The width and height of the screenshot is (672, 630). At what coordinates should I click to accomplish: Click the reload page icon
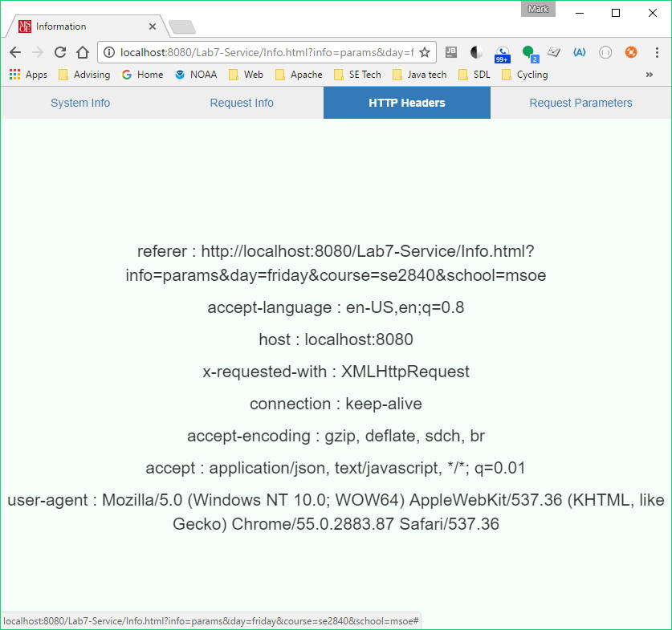tap(59, 52)
